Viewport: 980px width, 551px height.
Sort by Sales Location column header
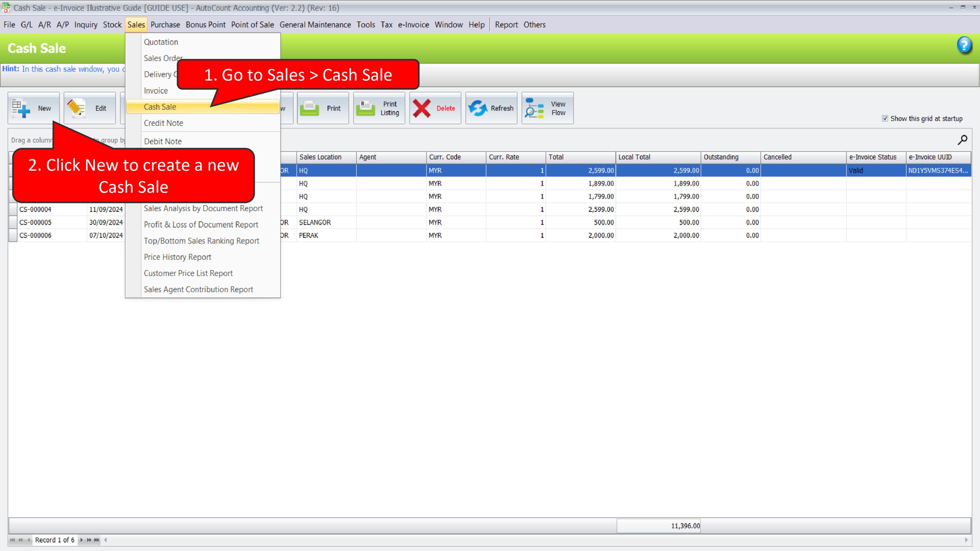click(x=327, y=157)
